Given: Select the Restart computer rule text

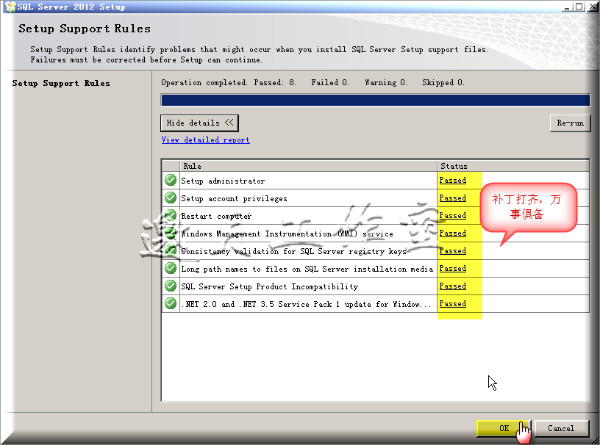Looking at the screenshot, I should point(216,216).
